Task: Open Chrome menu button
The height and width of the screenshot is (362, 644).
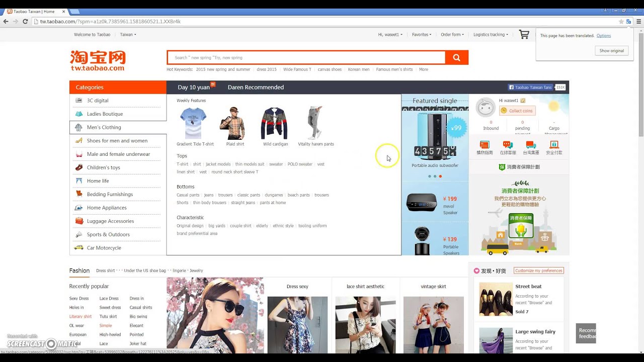Action: point(638,22)
